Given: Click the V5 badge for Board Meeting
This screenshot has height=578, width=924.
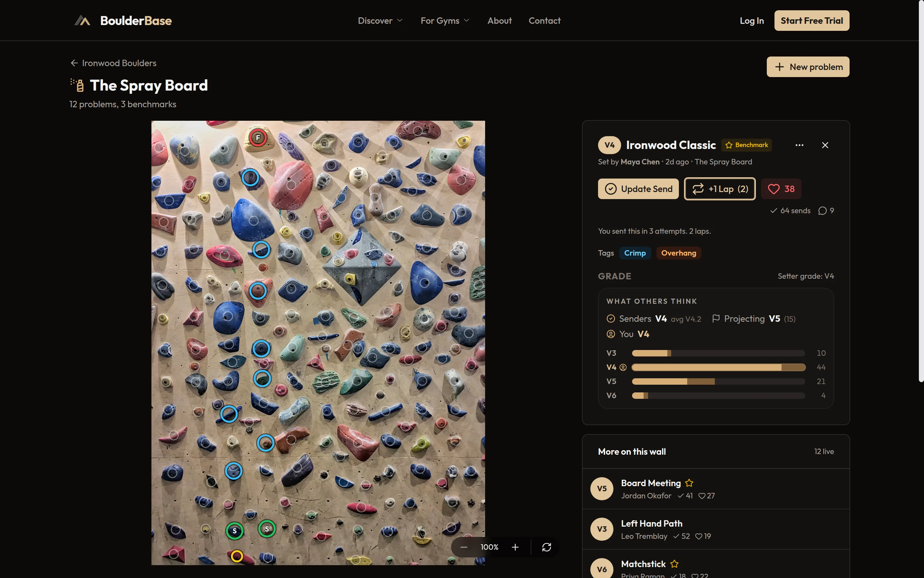Looking at the screenshot, I should pyautogui.click(x=602, y=488).
